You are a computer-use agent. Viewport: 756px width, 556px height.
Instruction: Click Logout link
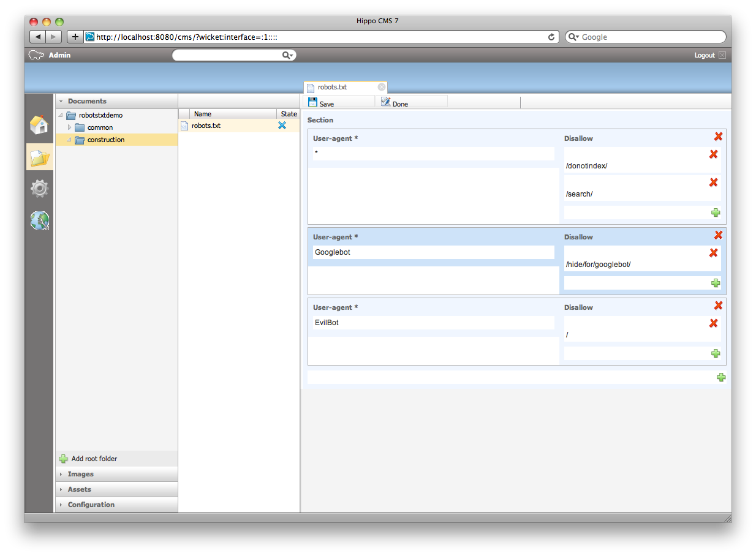704,55
